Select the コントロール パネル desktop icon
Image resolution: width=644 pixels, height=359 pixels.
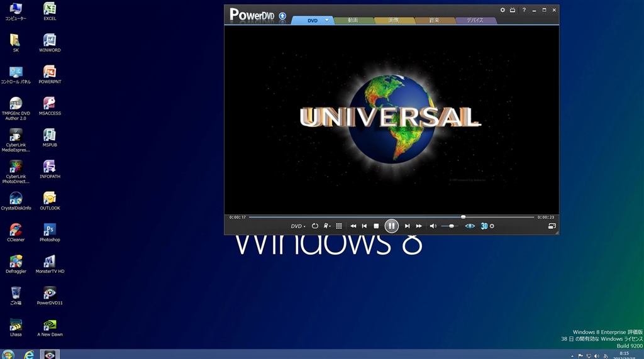tap(16, 75)
